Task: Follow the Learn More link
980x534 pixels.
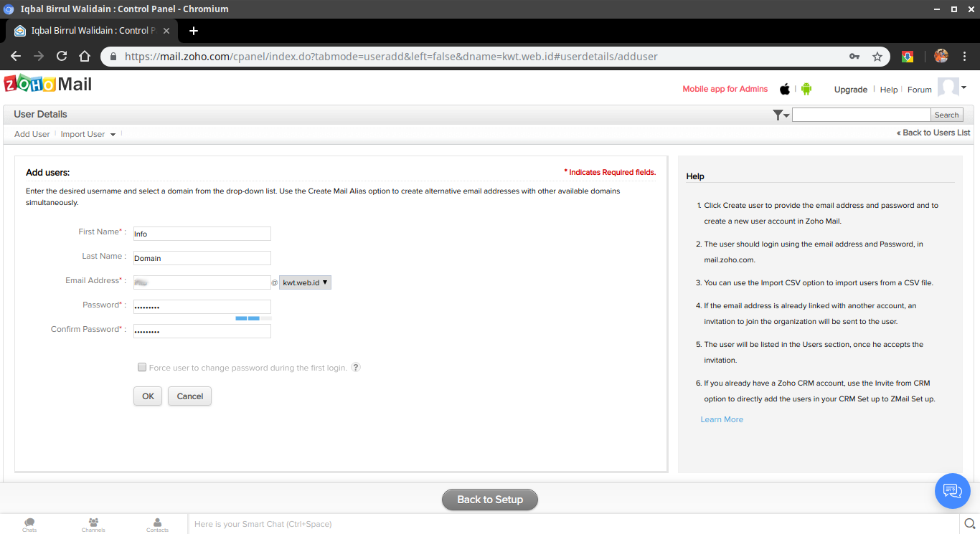Action: click(722, 419)
